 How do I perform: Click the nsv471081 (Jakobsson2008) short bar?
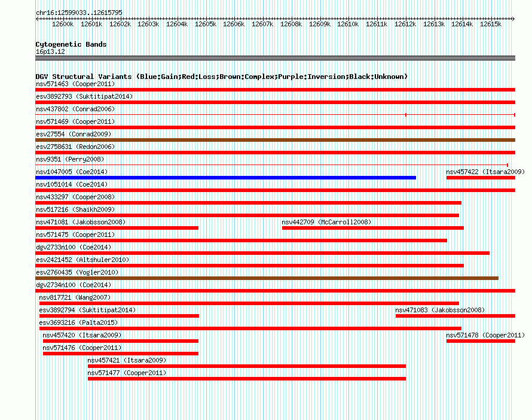117,228
